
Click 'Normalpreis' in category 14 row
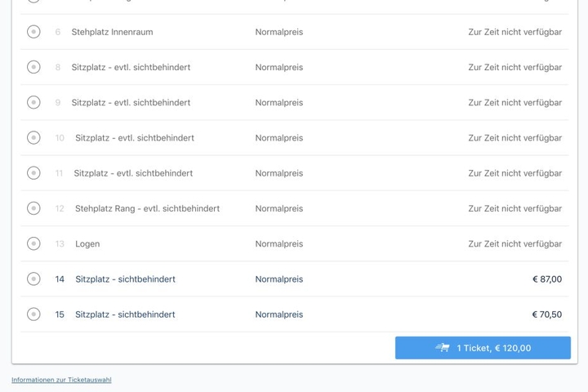click(279, 279)
